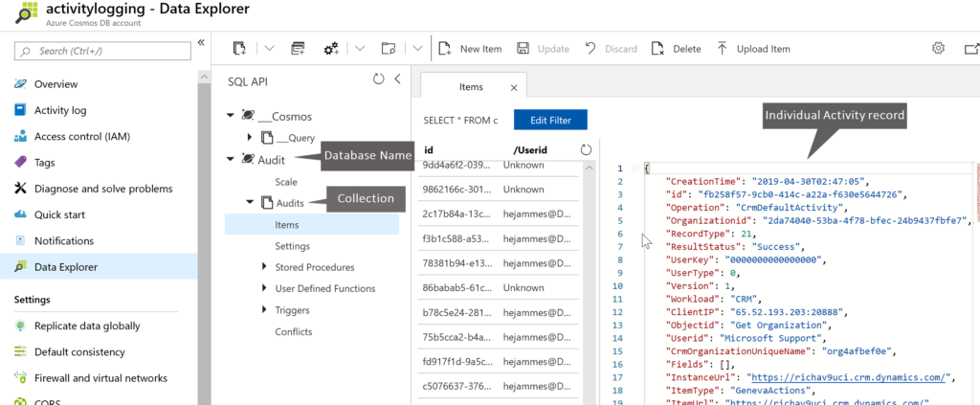980x405 pixels.
Task: Click the Upload Item icon
Action: (x=722, y=49)
